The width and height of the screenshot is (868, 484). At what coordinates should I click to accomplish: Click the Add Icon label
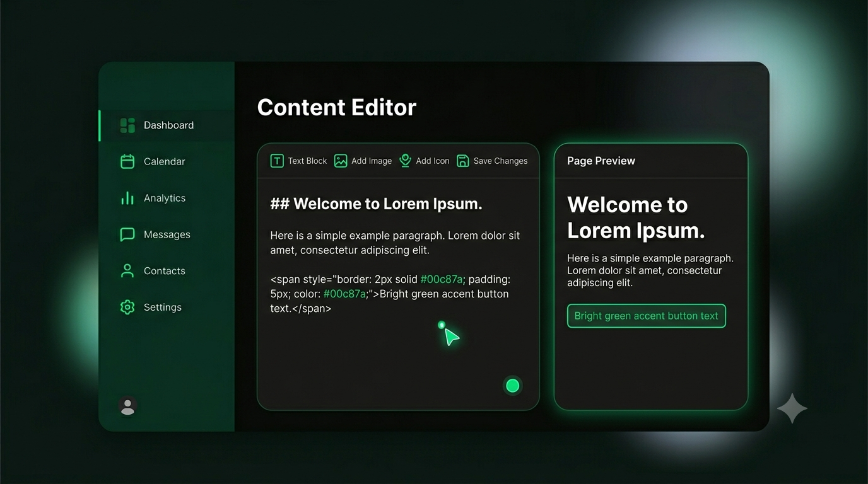tap(433, 161)
